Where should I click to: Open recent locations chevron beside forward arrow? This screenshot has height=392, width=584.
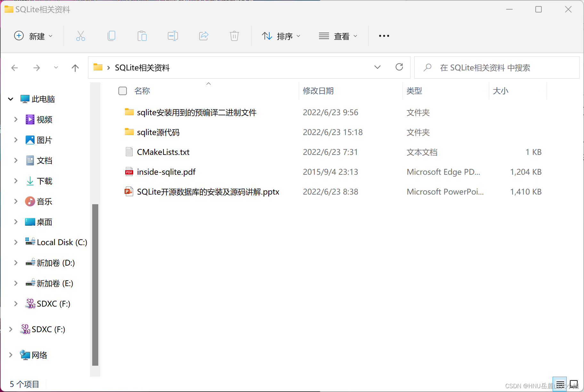(x=56, y=68)
